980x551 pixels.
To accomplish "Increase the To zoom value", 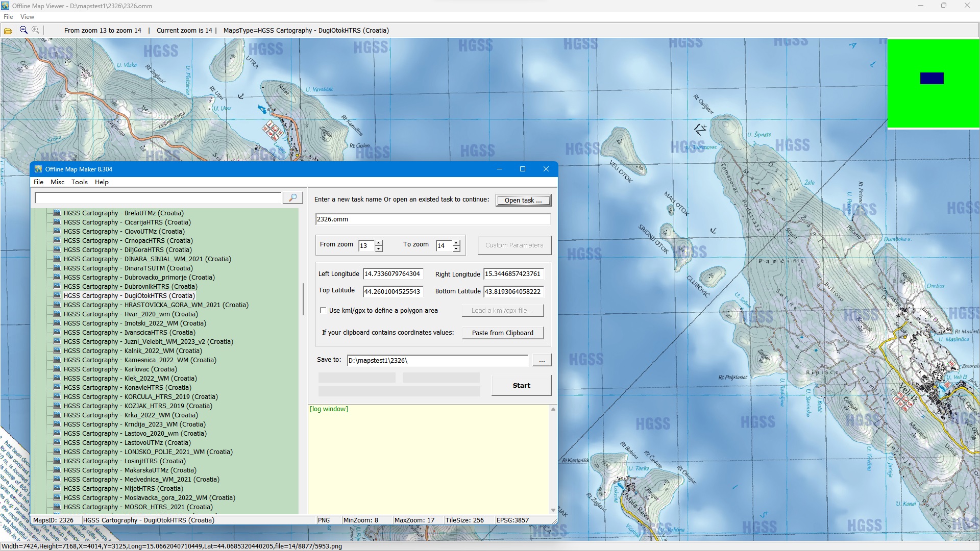I will [456, 242].
